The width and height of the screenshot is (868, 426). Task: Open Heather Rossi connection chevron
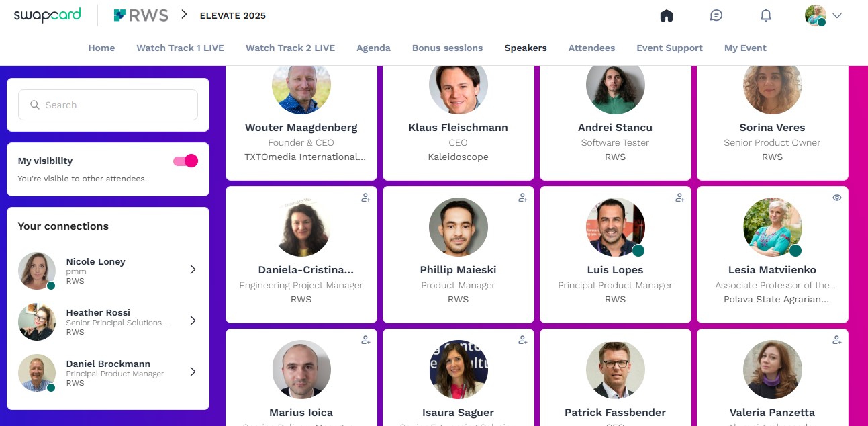tap(193, 321)
